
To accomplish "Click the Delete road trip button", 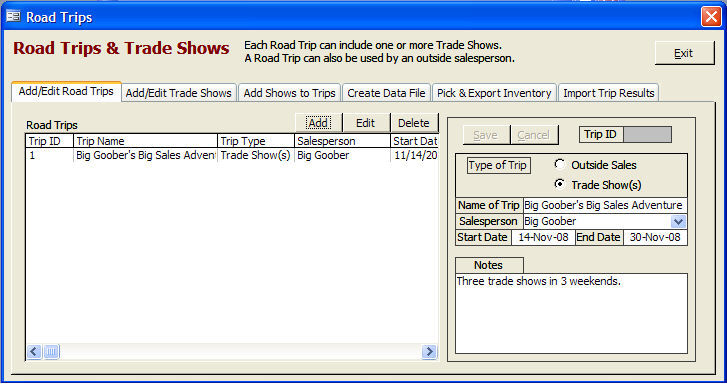I will (x=414, y=123).
